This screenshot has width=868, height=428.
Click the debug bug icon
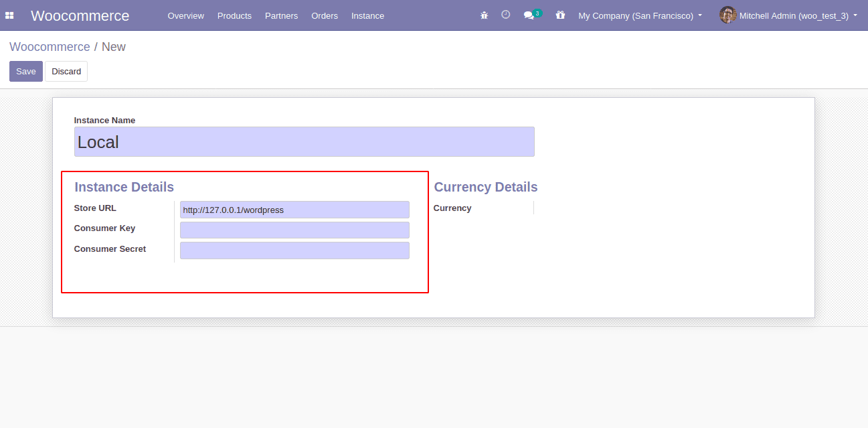485,15
